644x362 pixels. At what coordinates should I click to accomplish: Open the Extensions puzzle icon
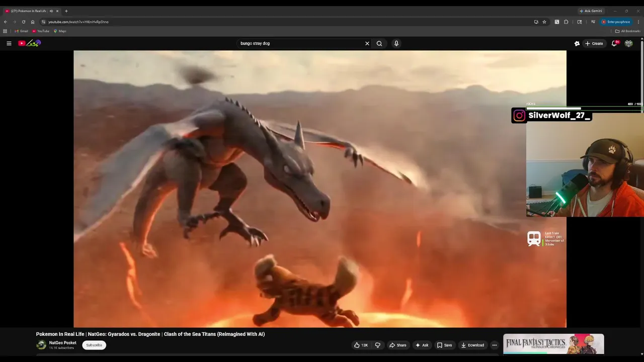click(x=566, y=22)
